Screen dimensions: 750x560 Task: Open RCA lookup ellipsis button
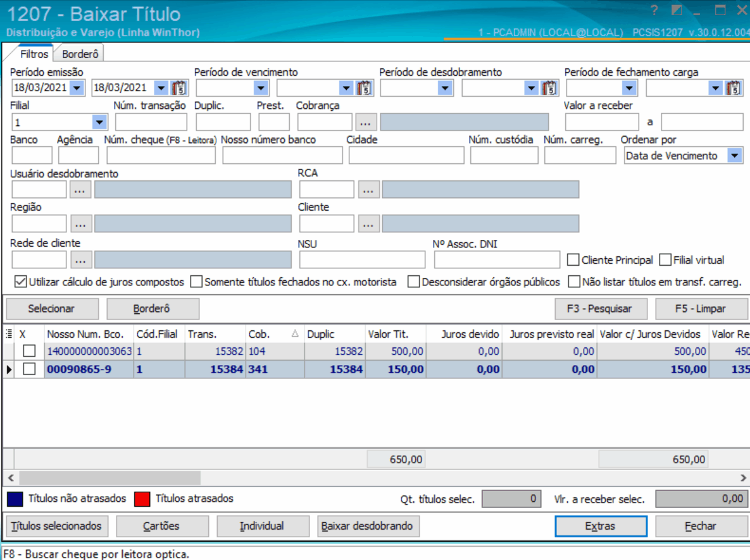click(368, 190)
